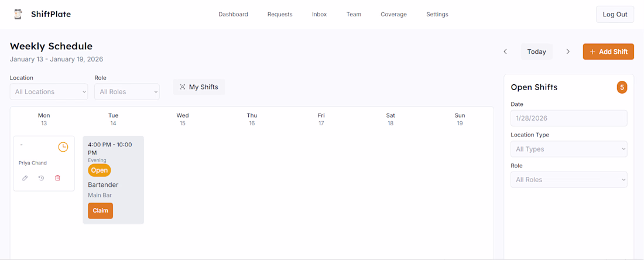Navigate to the Coverage page

[x=393, y=15]
